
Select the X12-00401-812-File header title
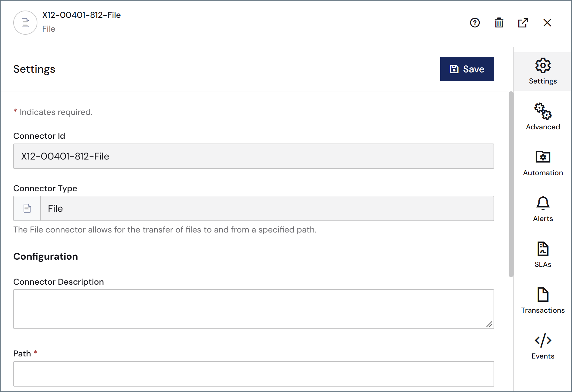coord(81,15)
